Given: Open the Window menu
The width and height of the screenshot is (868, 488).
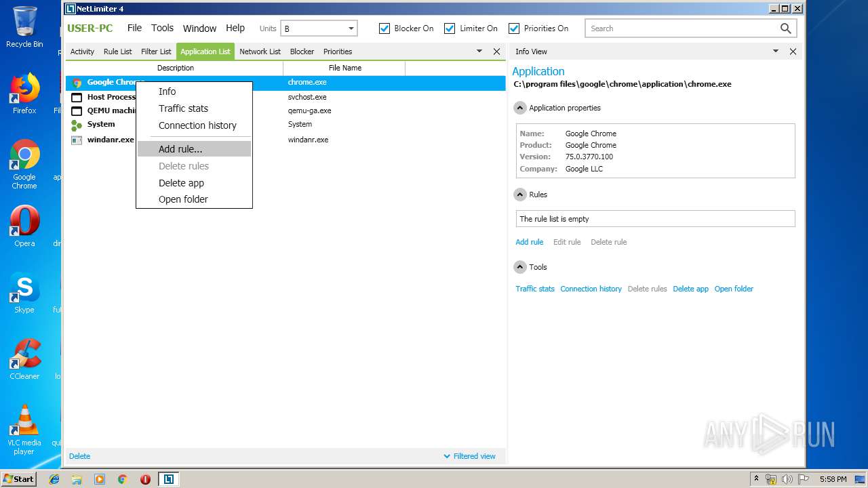Looking at the screenshot, I should click(x=199, y=28).
